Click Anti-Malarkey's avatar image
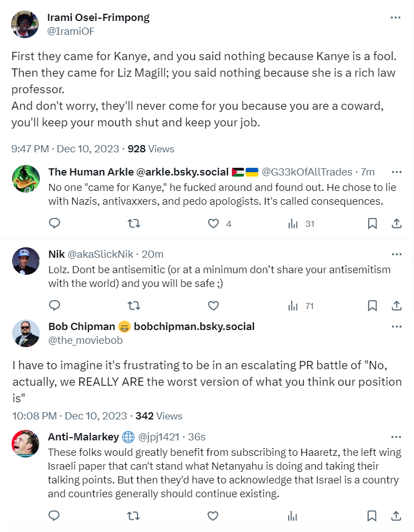The height and width of the screenshot is (532, 414). pyautogui.click(x=26, y=444)
